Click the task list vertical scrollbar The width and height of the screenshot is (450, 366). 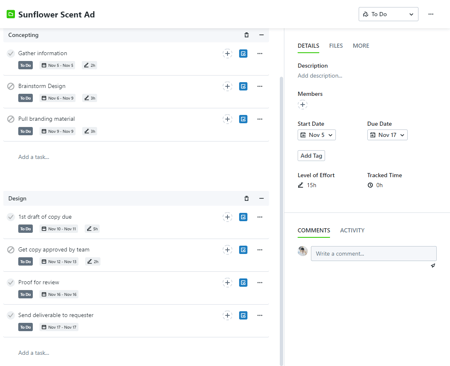(281, 220)
